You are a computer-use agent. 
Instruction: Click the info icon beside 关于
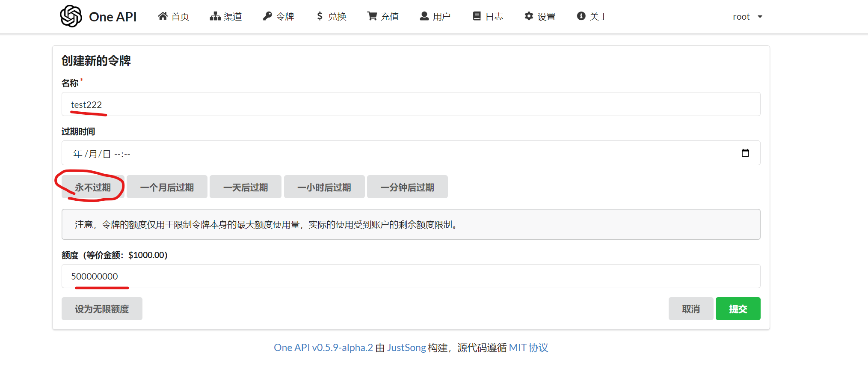(x=581, y=16)
